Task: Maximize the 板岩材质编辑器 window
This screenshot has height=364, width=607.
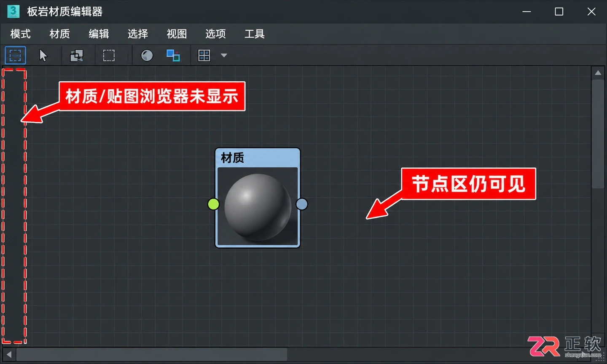Action: pos(559,11)
